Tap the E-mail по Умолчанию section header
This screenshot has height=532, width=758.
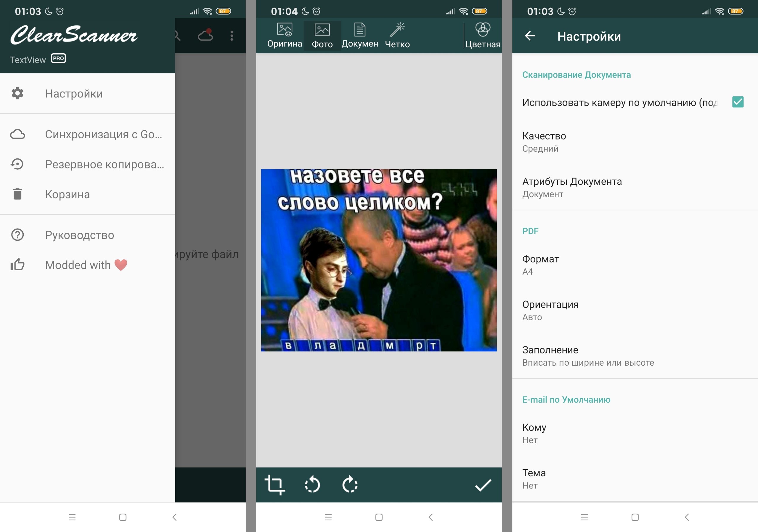pos(566,400)
